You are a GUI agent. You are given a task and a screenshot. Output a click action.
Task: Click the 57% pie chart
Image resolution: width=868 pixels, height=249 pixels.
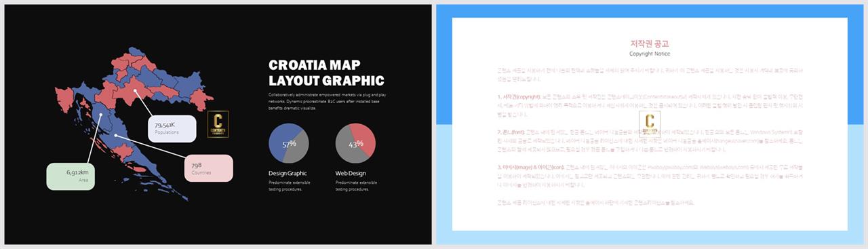click(289, 144)
